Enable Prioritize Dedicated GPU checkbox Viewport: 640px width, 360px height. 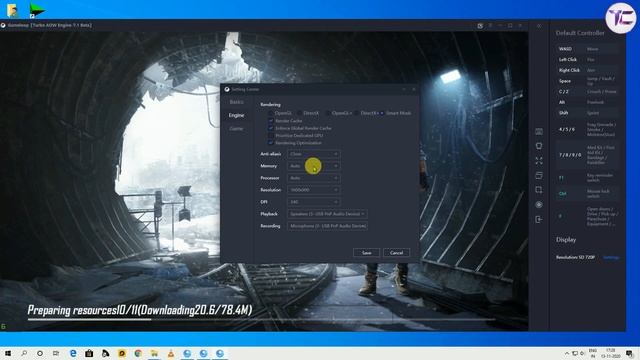coord(271,136)
